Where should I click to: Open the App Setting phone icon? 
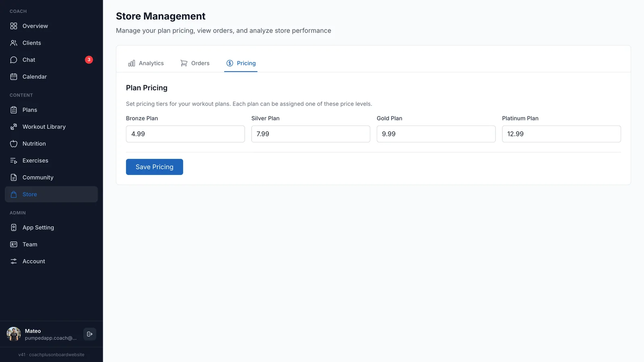[x=14, y=228]
